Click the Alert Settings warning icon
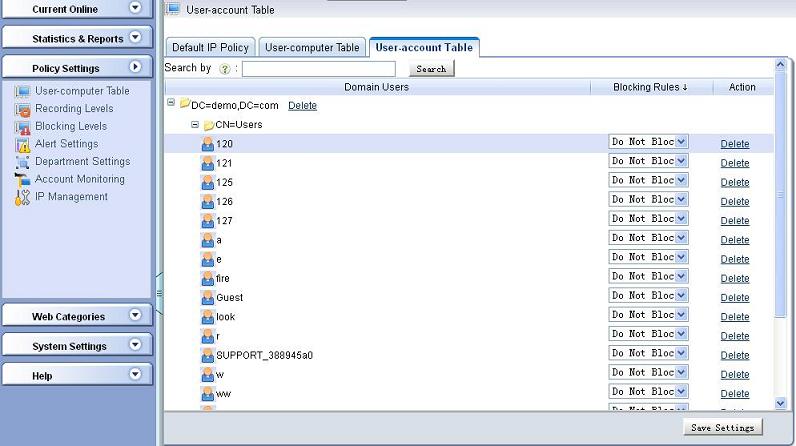 pyautogui.click(x=22, y=144)
